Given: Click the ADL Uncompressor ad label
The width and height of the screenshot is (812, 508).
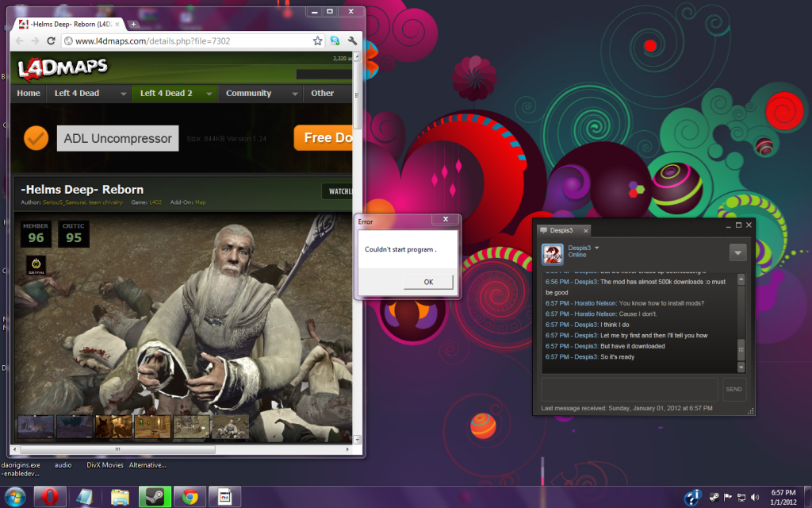Looking at the screenshot, I should pos(117,138).
